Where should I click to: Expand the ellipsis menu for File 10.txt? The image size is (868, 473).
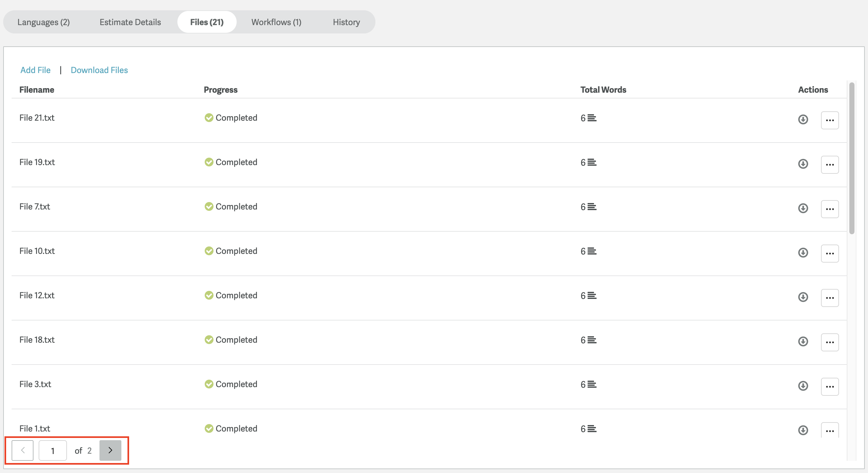point(830,254)
